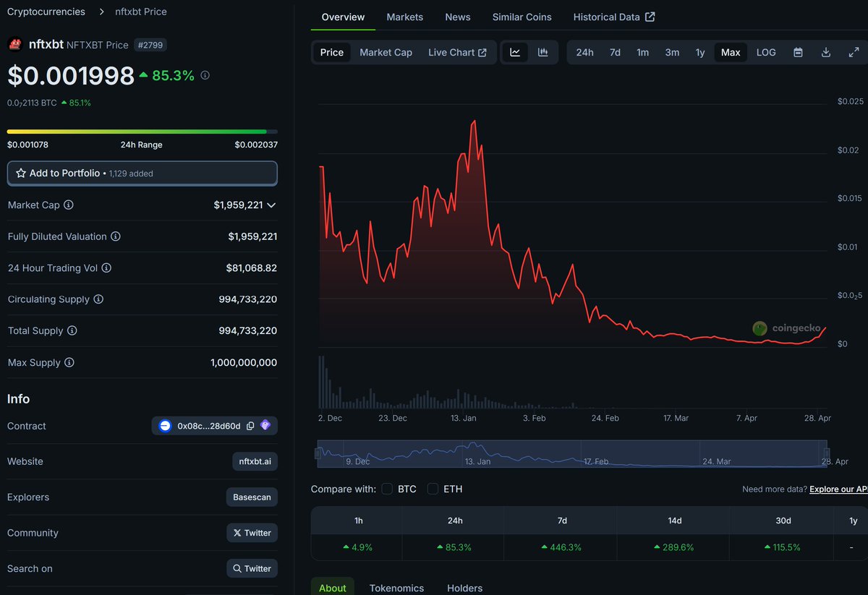Expand chart to fullscreen
Image resolution: width=868 pixels, height=595 pixels.
coord(854,52)
